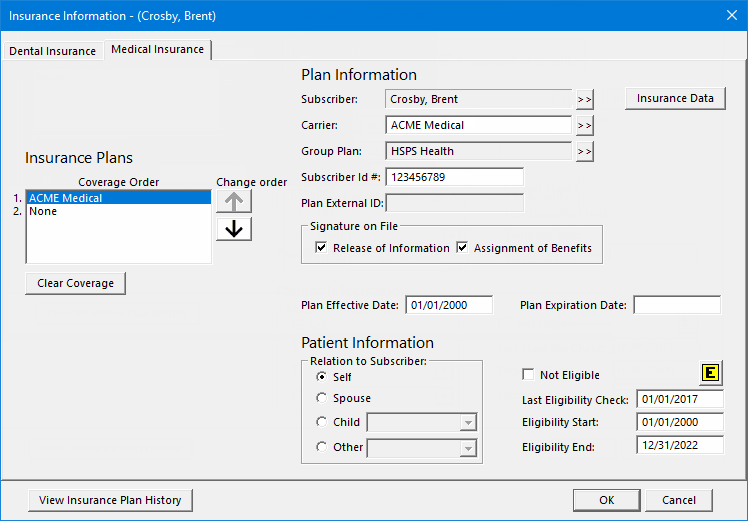Select the Self relation radio button

tap(321, 377)
